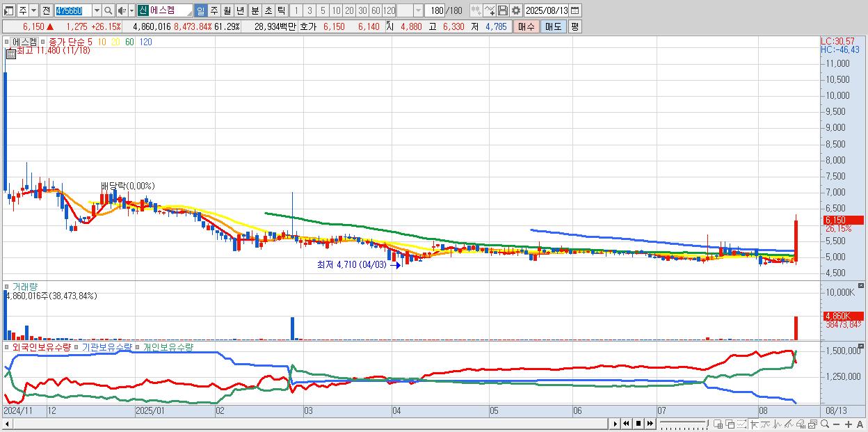Image resolution: width=868 pixels, height=432 pixels.
Task: Switch to daily 일 chart period
Action: (200, 10)
